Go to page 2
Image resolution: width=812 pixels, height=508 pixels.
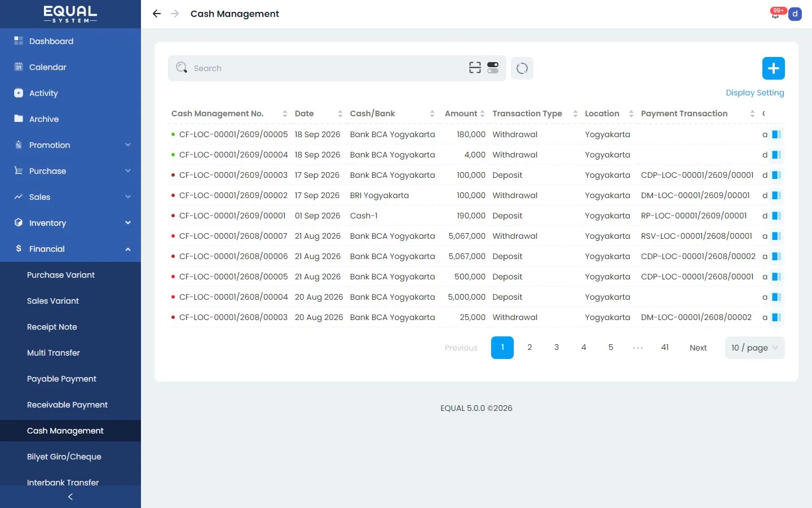[529, 348]
